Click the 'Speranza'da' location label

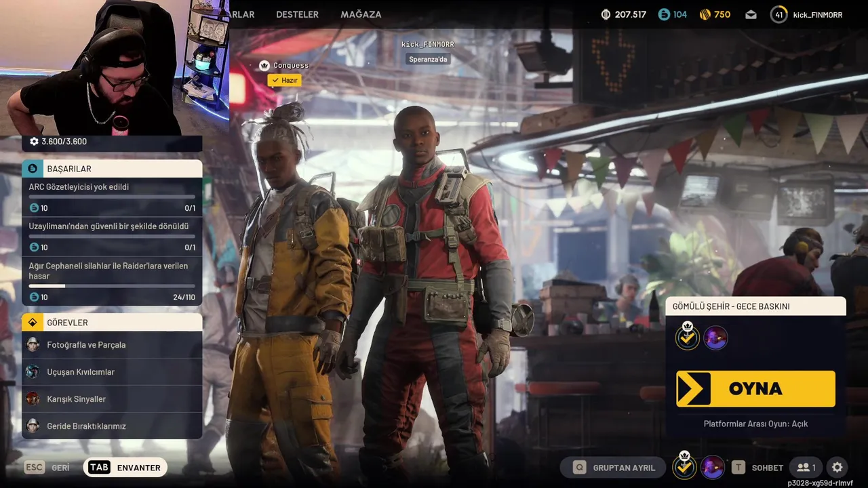pos(429,59)
